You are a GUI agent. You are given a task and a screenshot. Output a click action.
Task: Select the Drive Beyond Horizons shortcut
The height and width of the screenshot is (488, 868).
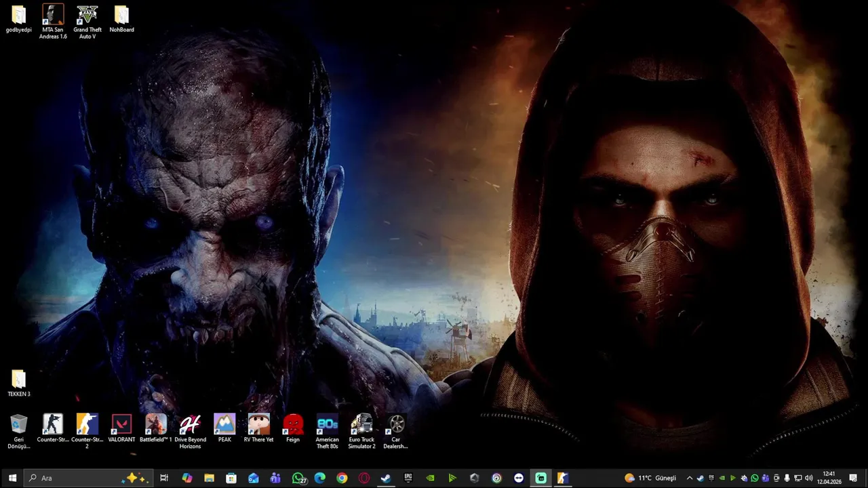pos(190,432)
